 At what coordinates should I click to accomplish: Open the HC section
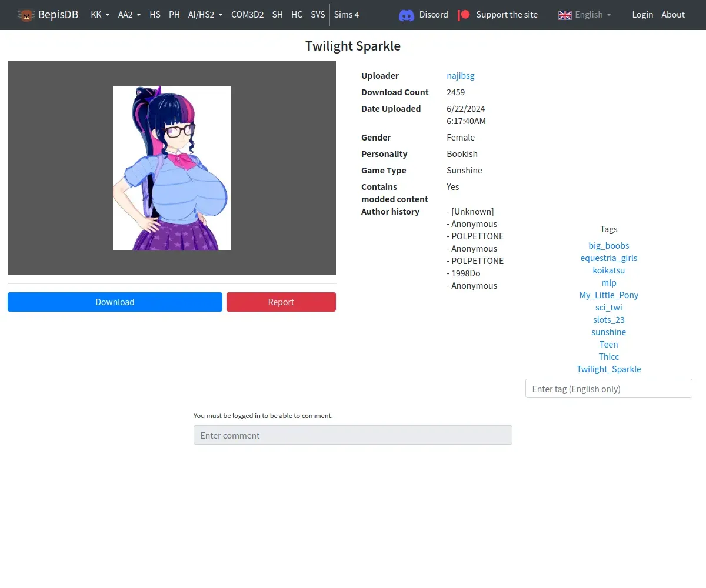click(297, 15)
